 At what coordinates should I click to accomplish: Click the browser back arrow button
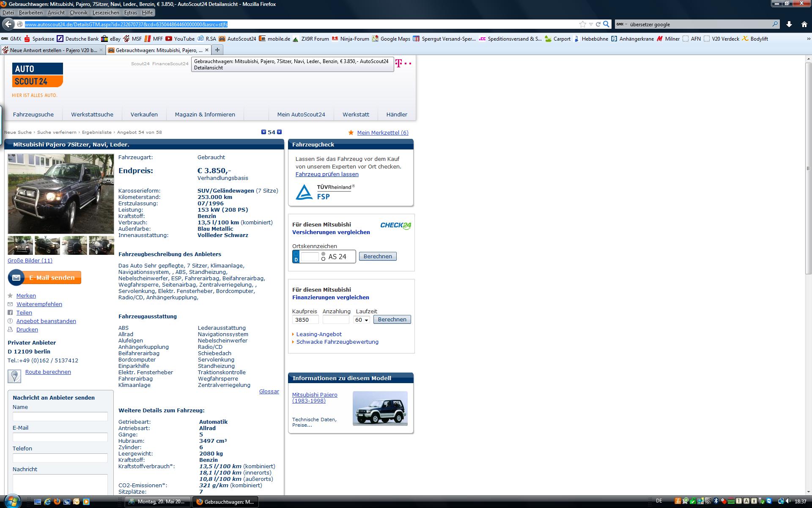pos(8,24)
